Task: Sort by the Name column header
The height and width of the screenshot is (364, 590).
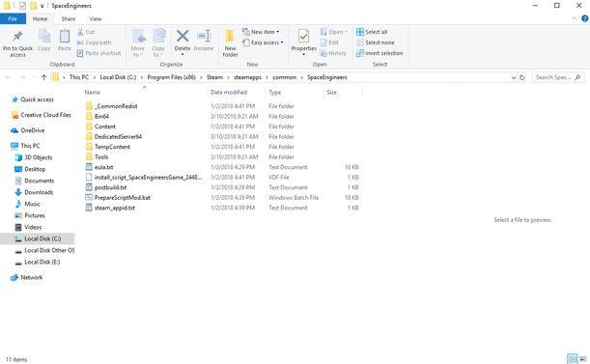Action: pyautogui.click(x=92, y=93)
